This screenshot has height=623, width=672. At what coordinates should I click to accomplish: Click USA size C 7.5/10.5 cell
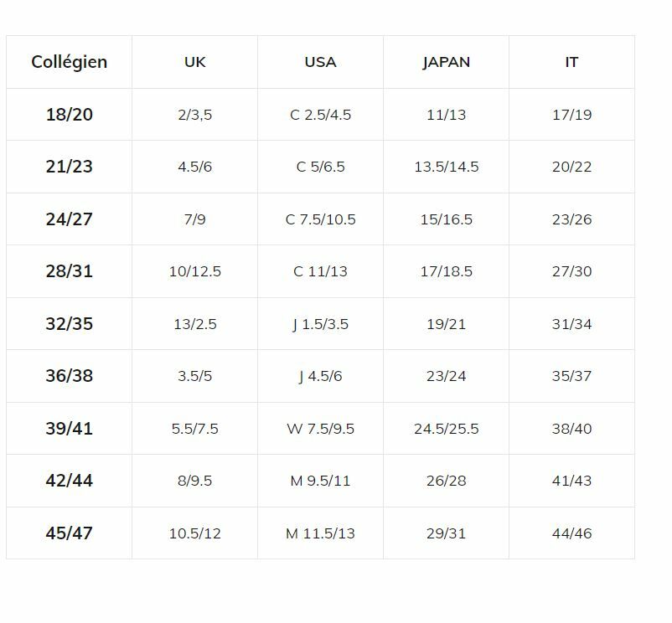320,219
